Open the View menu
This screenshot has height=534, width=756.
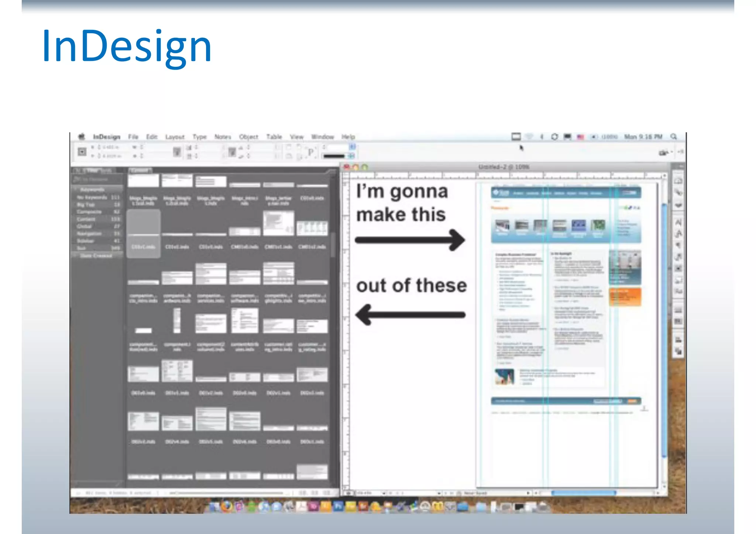click(x=296, y=137)
